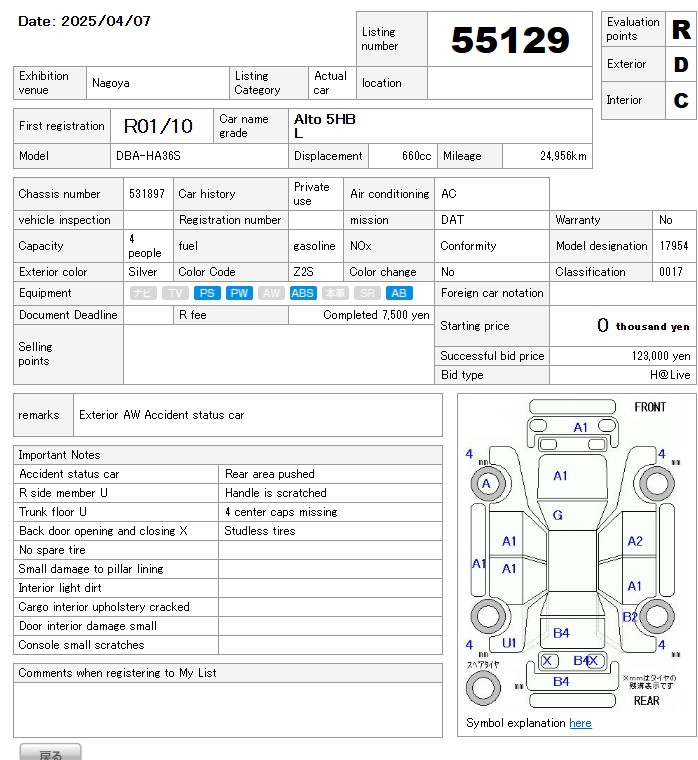Click the PS equipment badge
The image size is (698, 760).
click(207, 293)
